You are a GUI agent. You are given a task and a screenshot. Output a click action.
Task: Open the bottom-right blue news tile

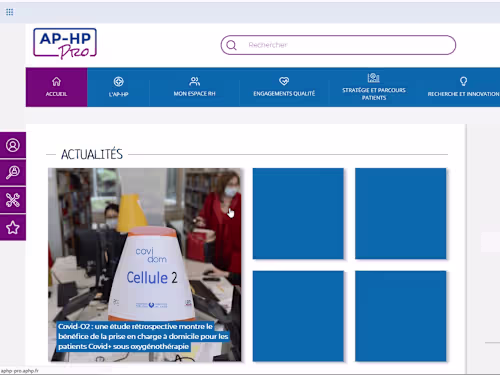[400, 316]
